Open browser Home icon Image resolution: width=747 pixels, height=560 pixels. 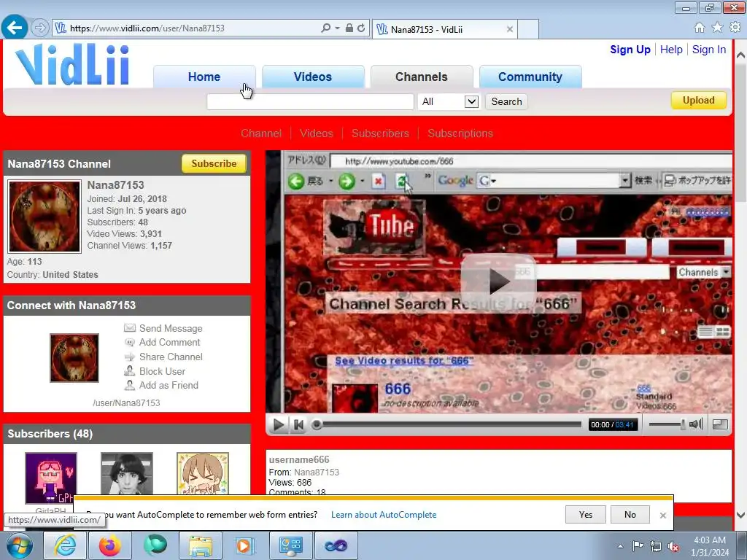click(x=700, y=28)
